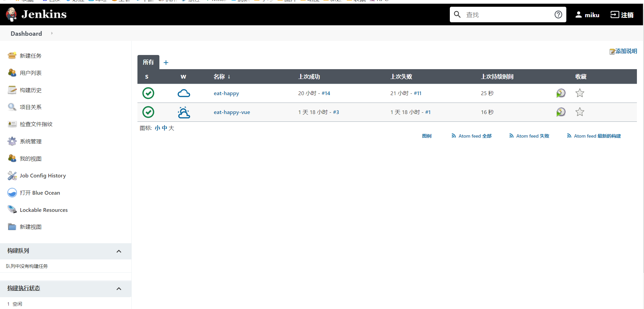The width and height of the screenshot is (644, 309).
Task: Click the 我的视图 icon
Action: [12, 159]
